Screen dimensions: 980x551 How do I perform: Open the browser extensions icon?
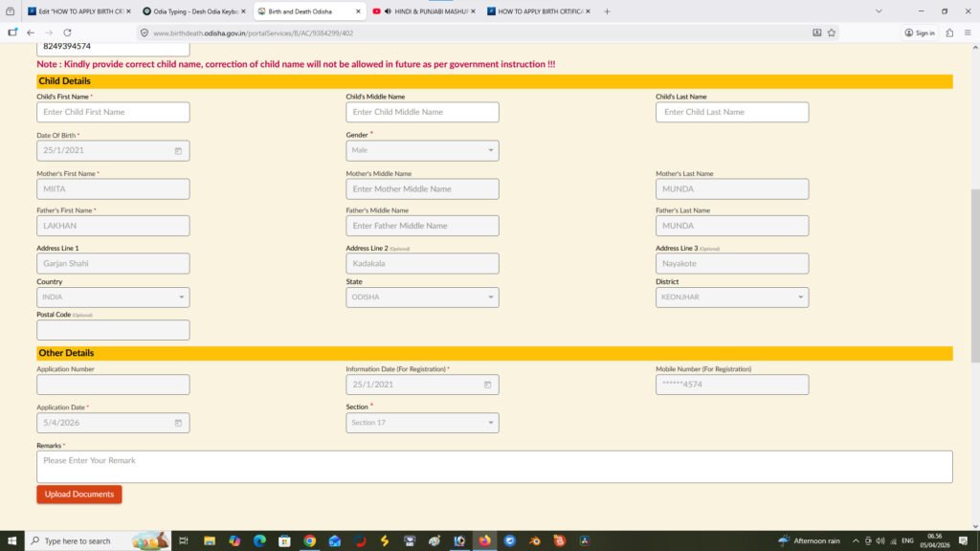(x=949, y=33)
